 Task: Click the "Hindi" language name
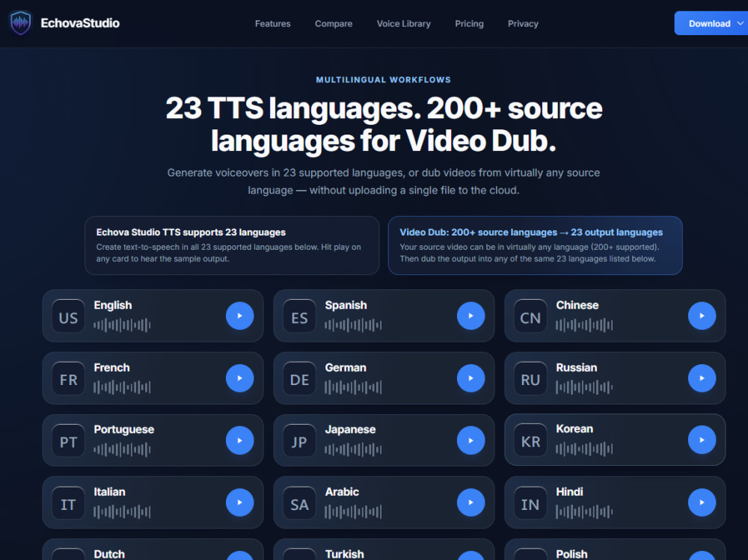569,492
